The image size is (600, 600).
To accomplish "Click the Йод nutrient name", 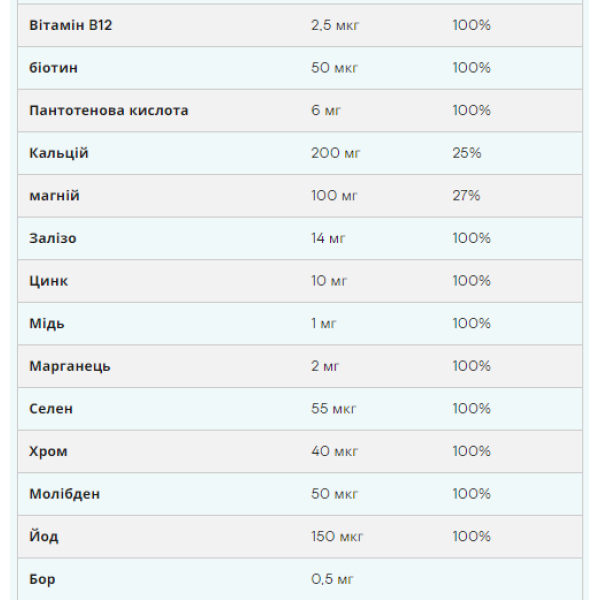I will point(44,537).
